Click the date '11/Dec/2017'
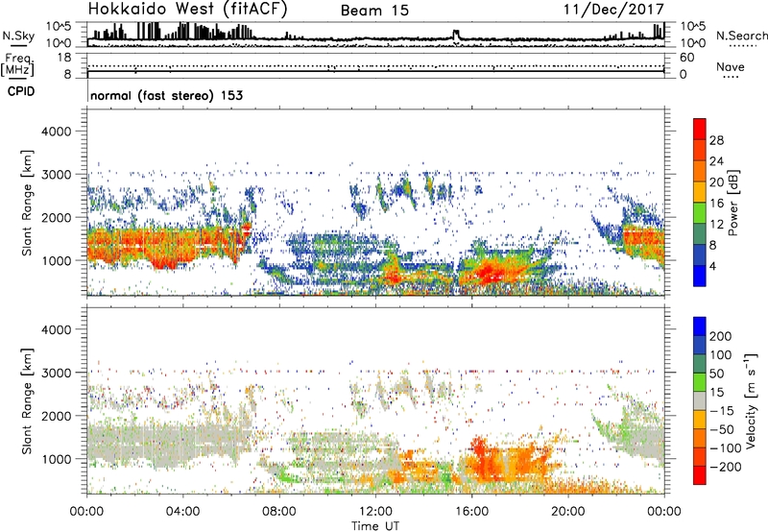The image size is (768, 532). click(613, 10)
